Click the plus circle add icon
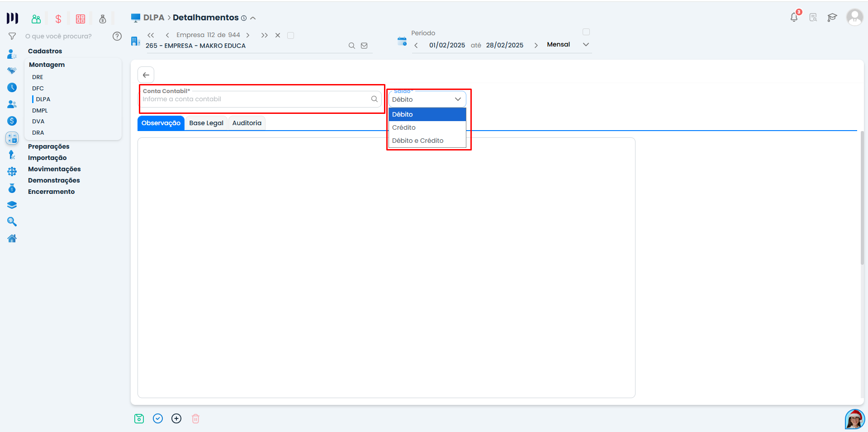Screen dimensions: 868x432 coord(176,418)
